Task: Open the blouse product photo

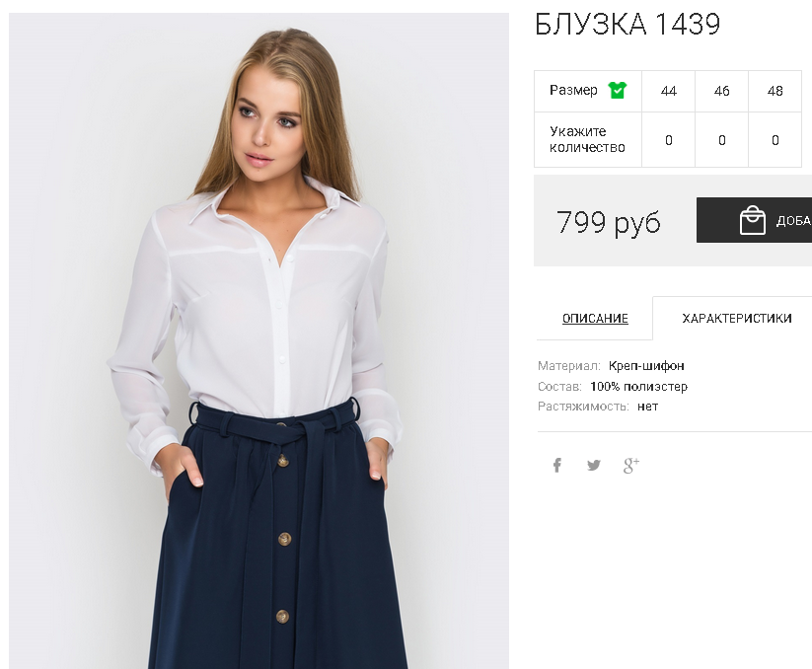Action: [258, 340]
